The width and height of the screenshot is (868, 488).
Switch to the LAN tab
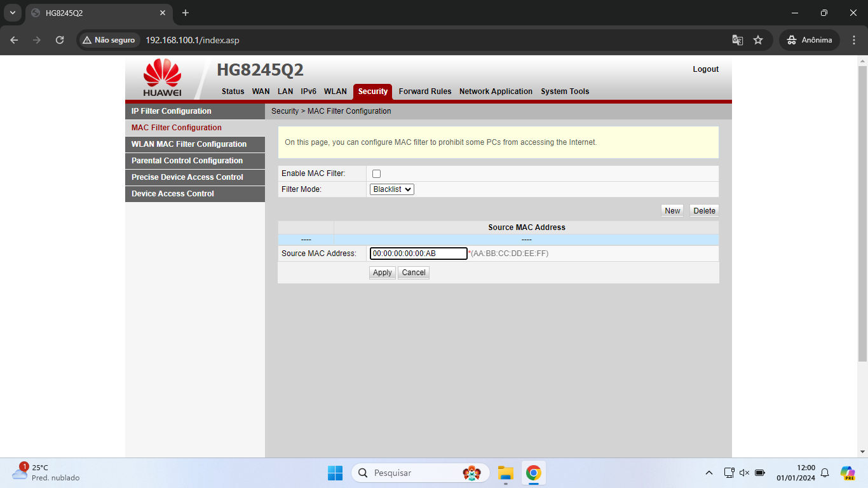coord(285,91)
